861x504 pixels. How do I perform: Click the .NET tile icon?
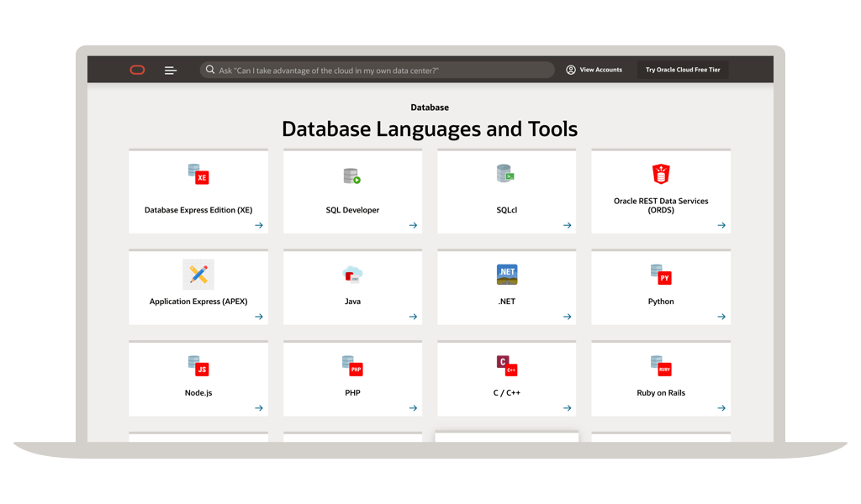(x=507, y=274)
